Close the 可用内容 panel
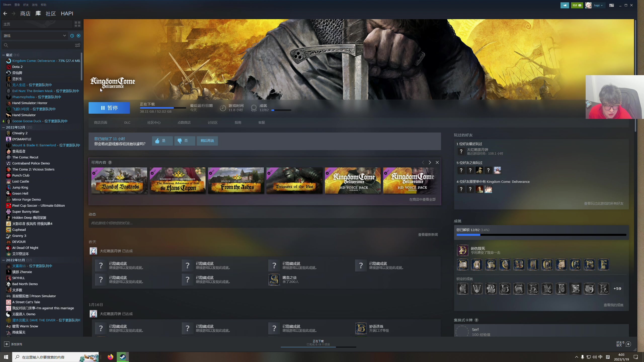The width and height of the screenshot is (644, 362). (437, 162)
